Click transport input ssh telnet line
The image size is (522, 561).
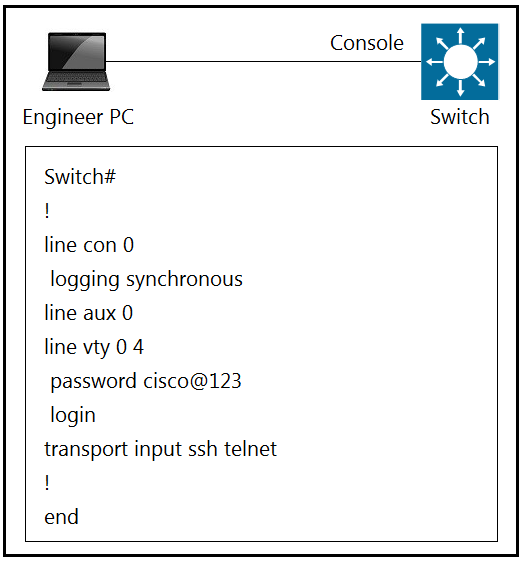click(160, 449)
